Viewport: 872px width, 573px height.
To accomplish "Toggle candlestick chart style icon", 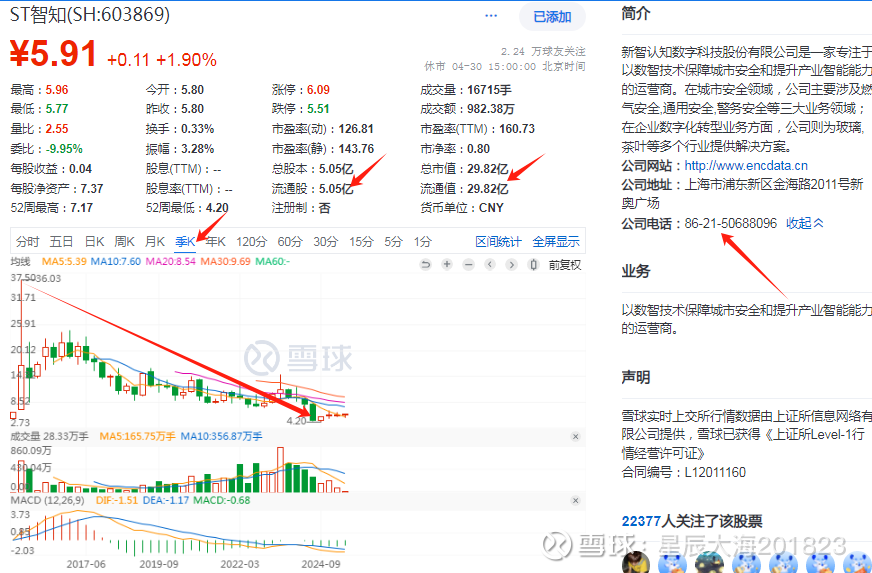I will 533,265.
